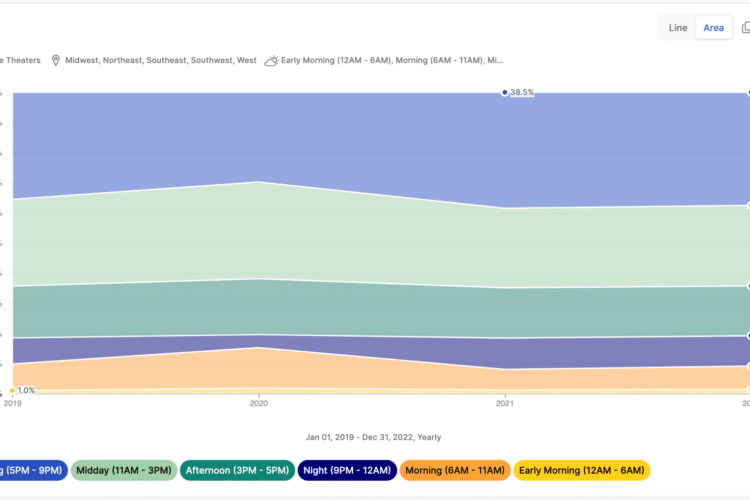The height and width of the screenshot is (500, 750).
Task: Click the 2020 x-axis label
Action: coord(259,403)
